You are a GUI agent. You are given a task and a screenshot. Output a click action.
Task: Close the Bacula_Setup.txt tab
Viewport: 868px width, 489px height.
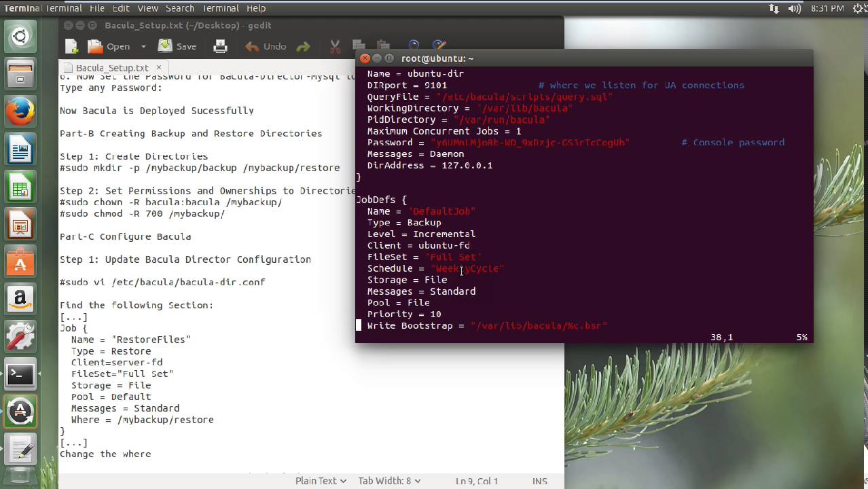(160, 67)
